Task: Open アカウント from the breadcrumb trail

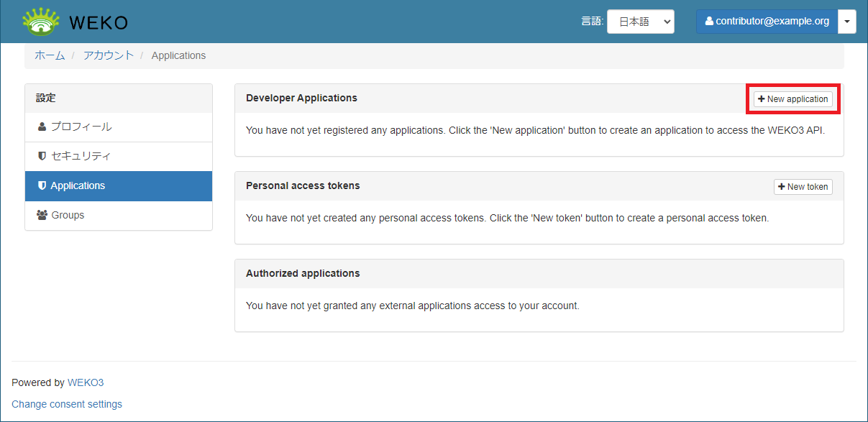Action: coord(108,55)
